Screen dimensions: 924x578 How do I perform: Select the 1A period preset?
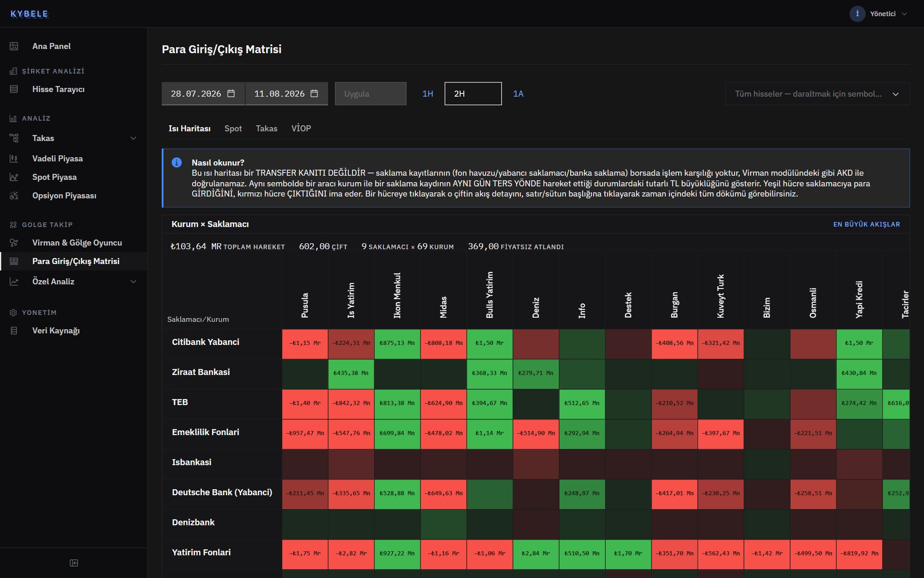coord(518,94)
